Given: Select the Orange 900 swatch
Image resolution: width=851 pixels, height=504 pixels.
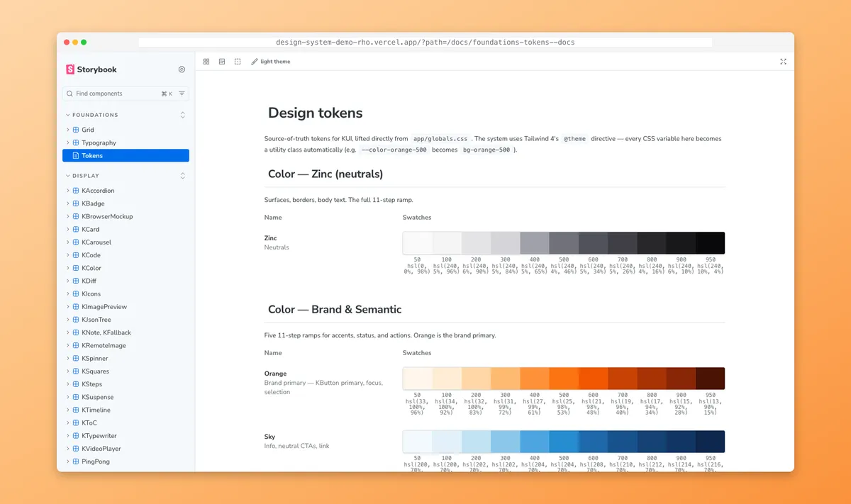Looking at the screenshot, I should click(x=681, y=379).
